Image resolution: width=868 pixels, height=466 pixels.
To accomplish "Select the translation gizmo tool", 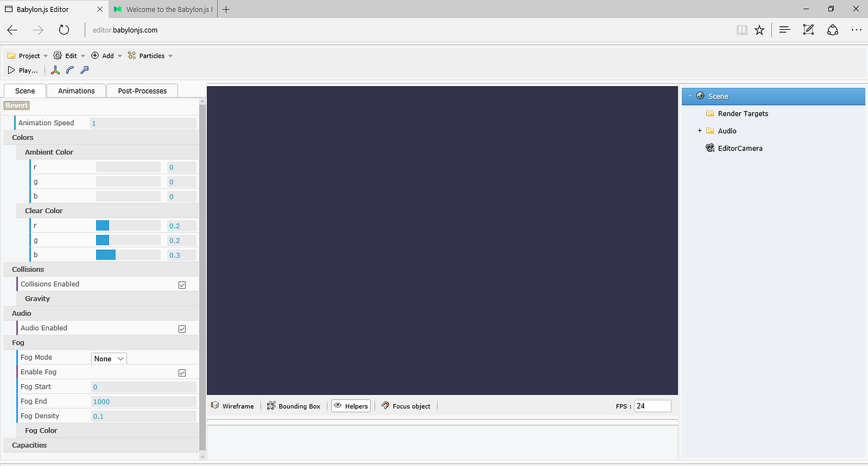I will tap(55, 70).
